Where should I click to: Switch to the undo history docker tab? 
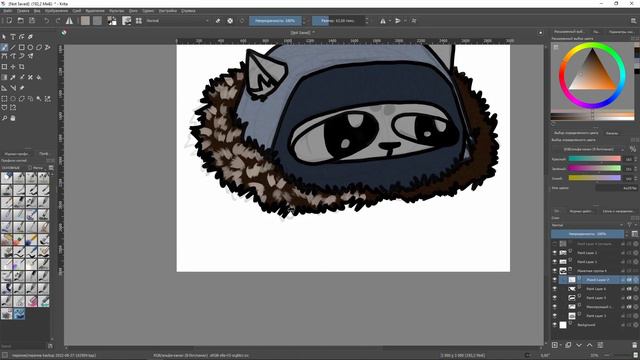click(x=580, y=211)
